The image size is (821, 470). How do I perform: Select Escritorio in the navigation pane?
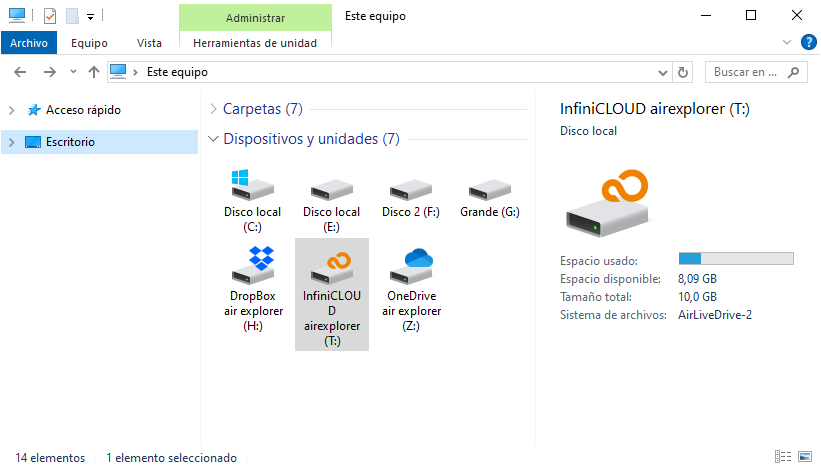click(x=70, y=142)
